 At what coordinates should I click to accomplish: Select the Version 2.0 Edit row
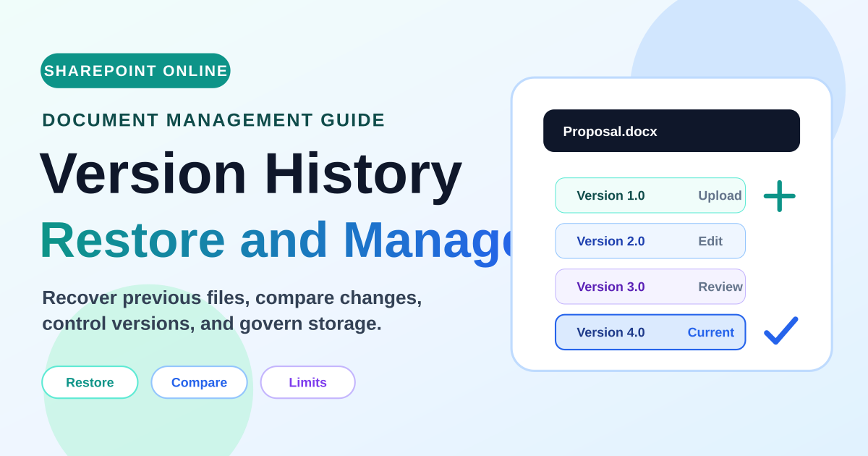(x=650, y=241)
